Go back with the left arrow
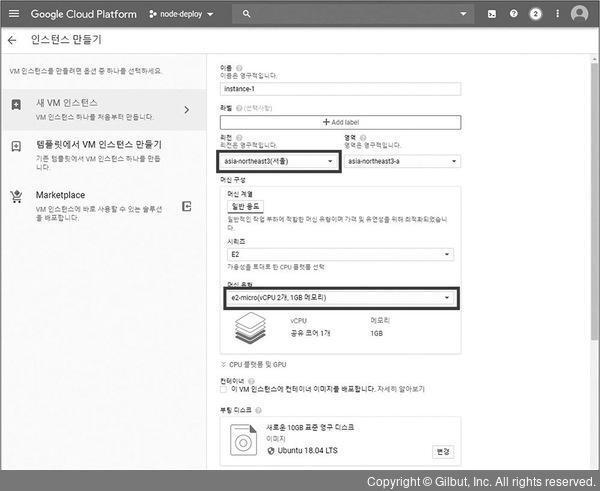 [x=12, y=40]
